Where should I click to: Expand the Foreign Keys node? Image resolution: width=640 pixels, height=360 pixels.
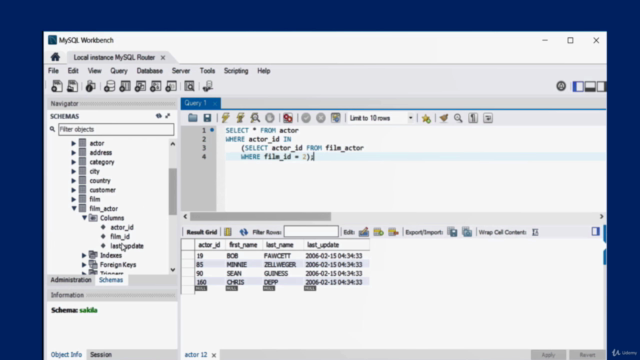point(84,265)
